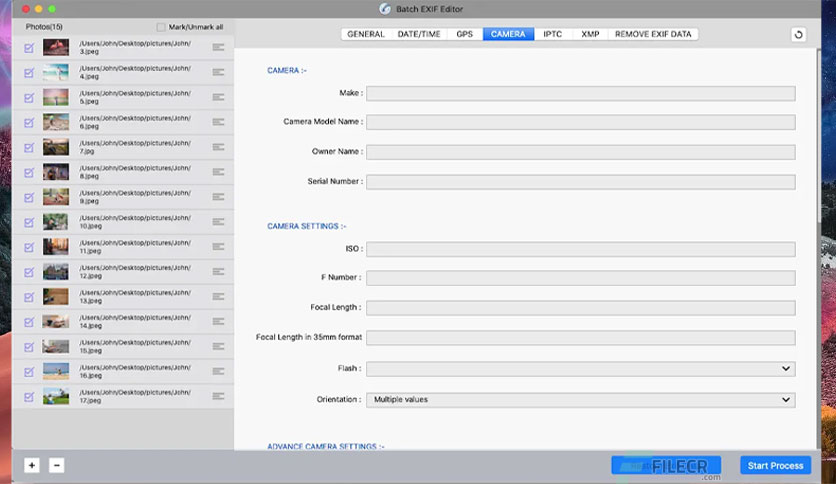Open the Flash dropdown

pos(581,369)
